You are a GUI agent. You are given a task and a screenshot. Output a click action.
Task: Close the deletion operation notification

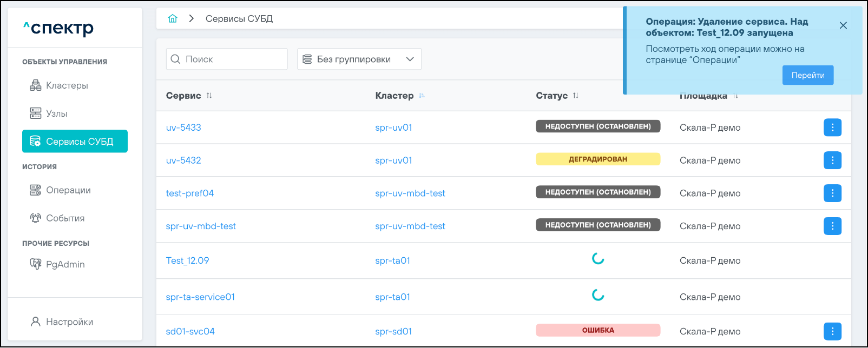coord(843,25)
